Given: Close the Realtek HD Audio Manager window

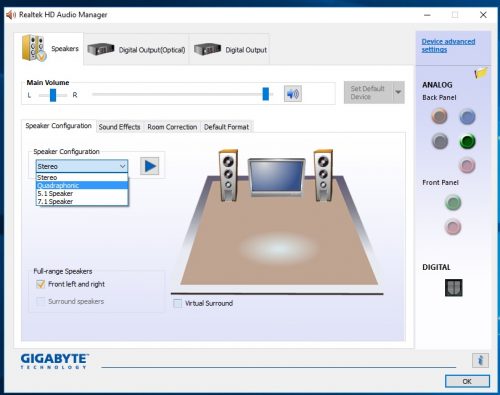Looking at the screenshot, I should pos(483,15).
